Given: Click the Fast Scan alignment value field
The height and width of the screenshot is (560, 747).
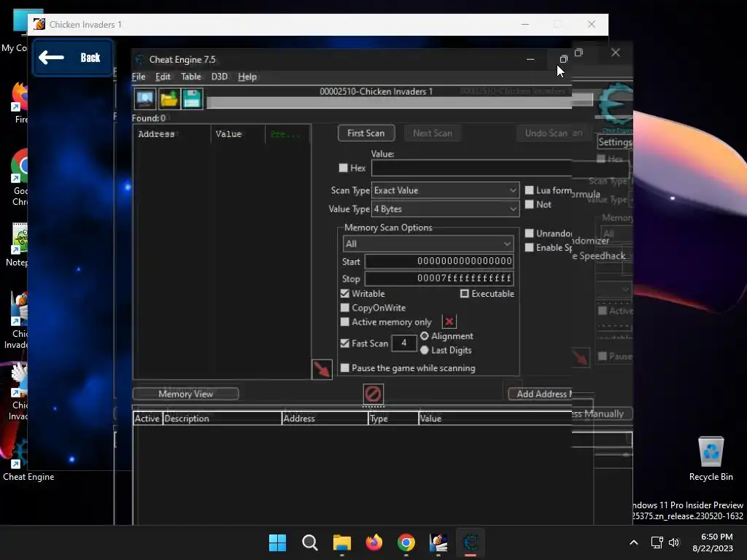Looking at the screenshot, I should point(404,343).
